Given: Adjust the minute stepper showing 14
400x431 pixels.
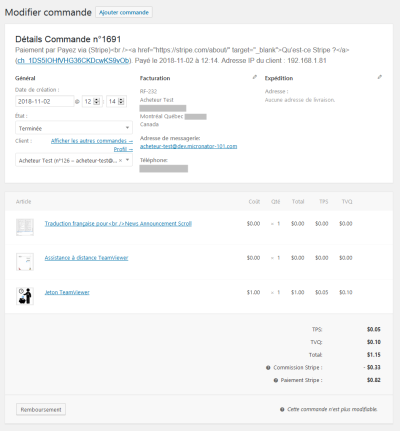Looking at the screenshot, I should tap(121, 101).
